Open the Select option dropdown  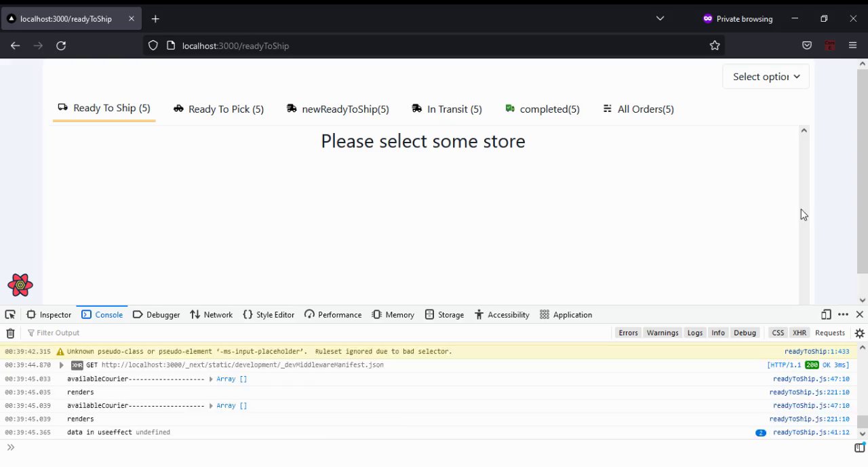pyautogui.click(x=766, y=77)
